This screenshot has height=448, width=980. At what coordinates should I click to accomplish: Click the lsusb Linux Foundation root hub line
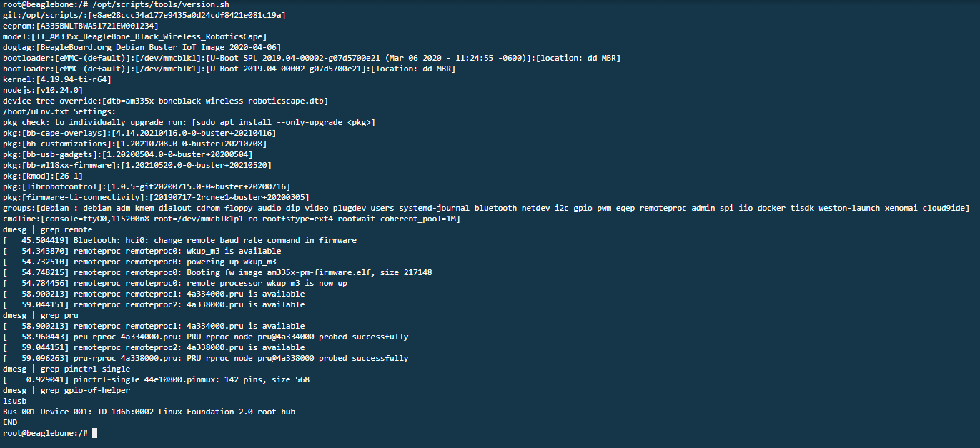click(x=149, y=412)
